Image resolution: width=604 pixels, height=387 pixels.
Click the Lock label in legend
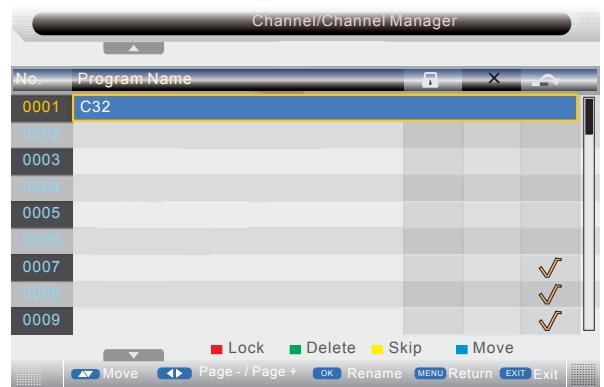246,348
